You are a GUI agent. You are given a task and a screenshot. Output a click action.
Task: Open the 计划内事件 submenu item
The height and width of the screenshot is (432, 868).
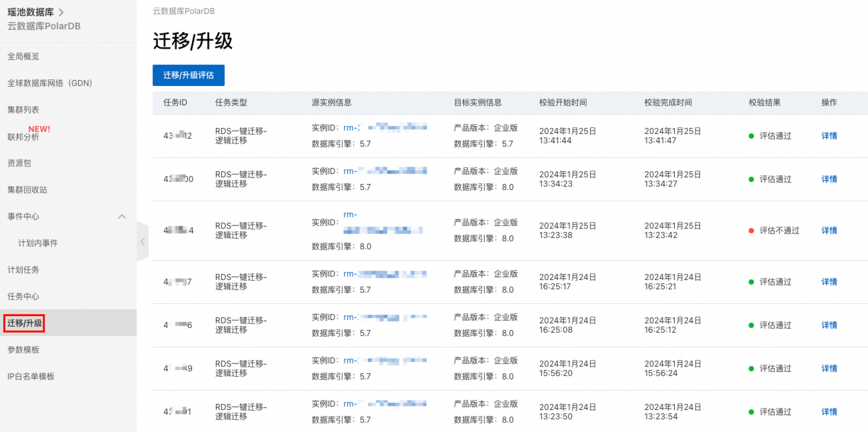click(x=38, y=243)
